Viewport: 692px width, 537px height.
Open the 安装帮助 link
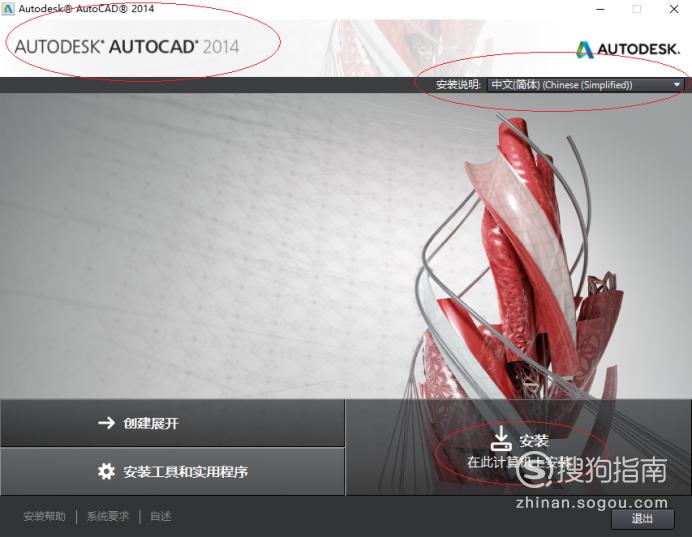[x=45, y=516]
